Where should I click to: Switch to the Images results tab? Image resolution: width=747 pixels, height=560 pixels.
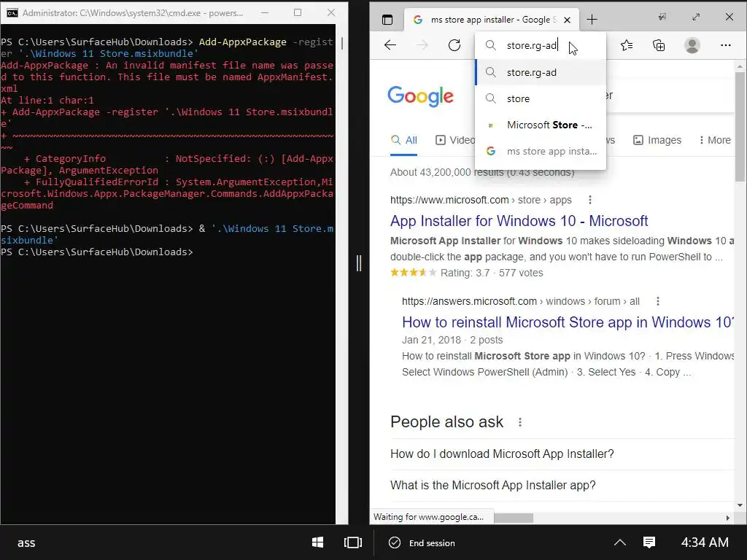(657, 140)
